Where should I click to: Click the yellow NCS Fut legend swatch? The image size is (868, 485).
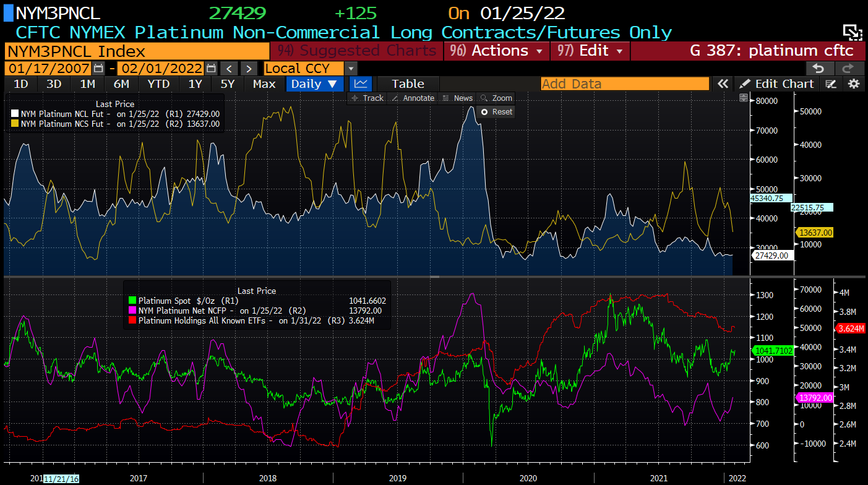click(15, 124)
